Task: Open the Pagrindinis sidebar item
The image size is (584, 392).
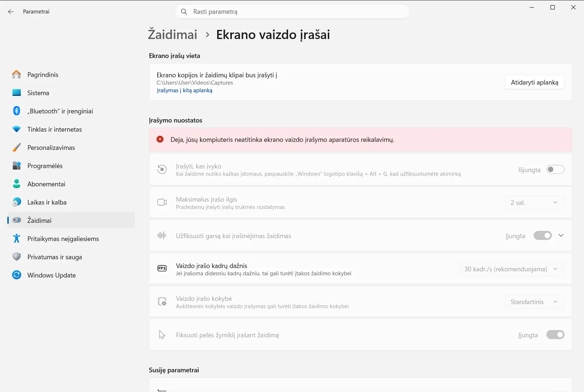Action: [71, 74]
